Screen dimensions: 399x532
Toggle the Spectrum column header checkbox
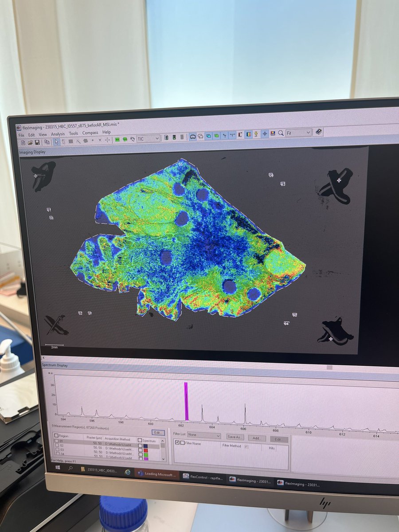[x=140, y=440]
